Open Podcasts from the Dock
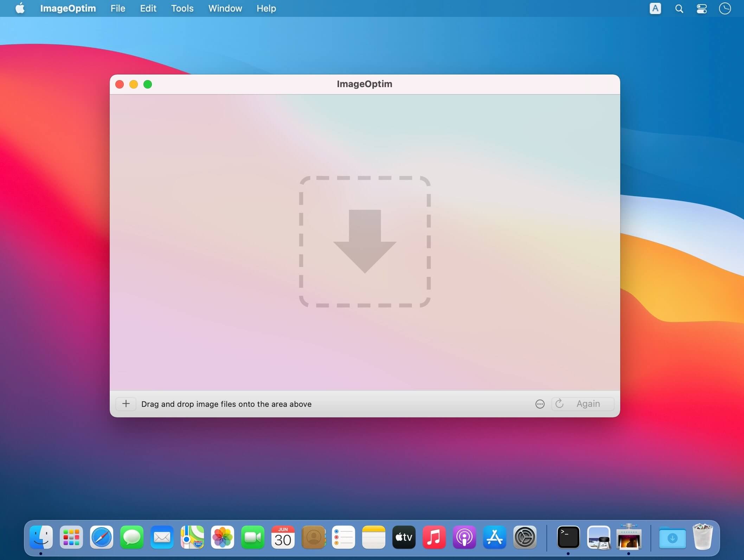 point(464,537)
